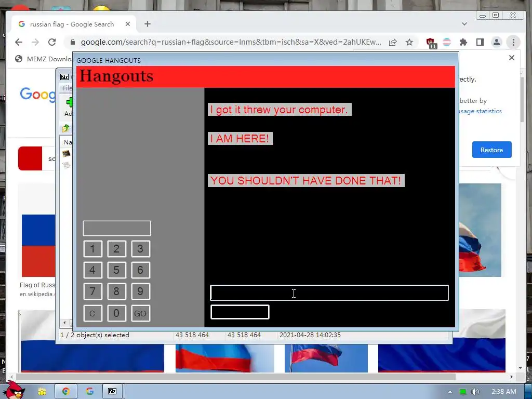Go back with Chrome's back arrow

[x=19, y=42]
